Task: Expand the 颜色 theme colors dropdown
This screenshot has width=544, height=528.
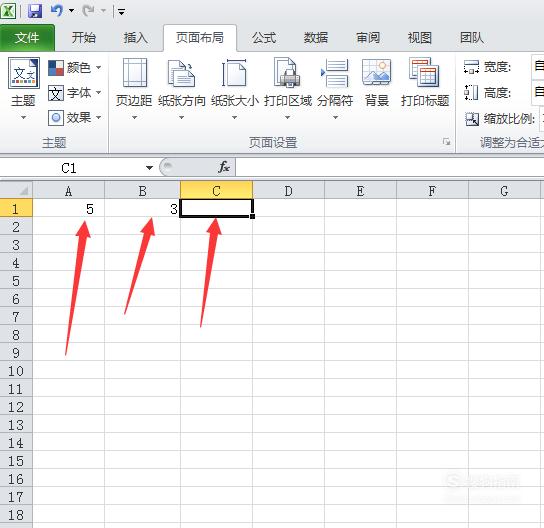Action: coord(99,67)
